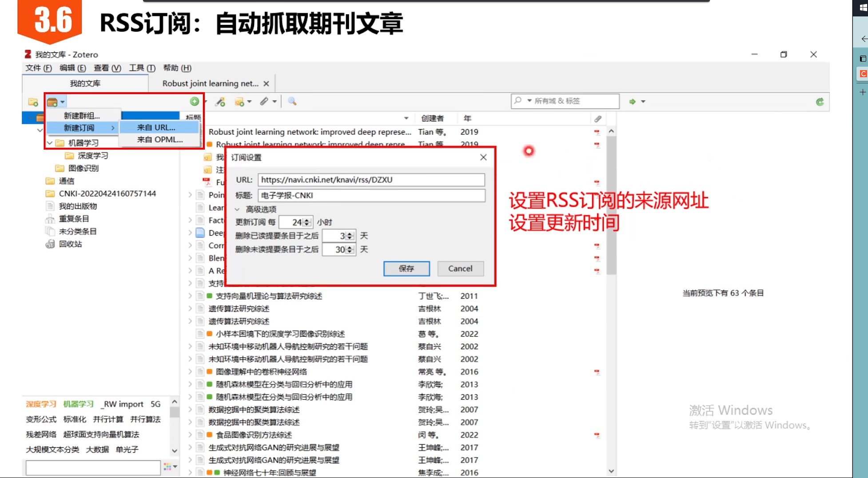
Task: Switch to the Robust joint learning net tab
Action: pos(211,83)
